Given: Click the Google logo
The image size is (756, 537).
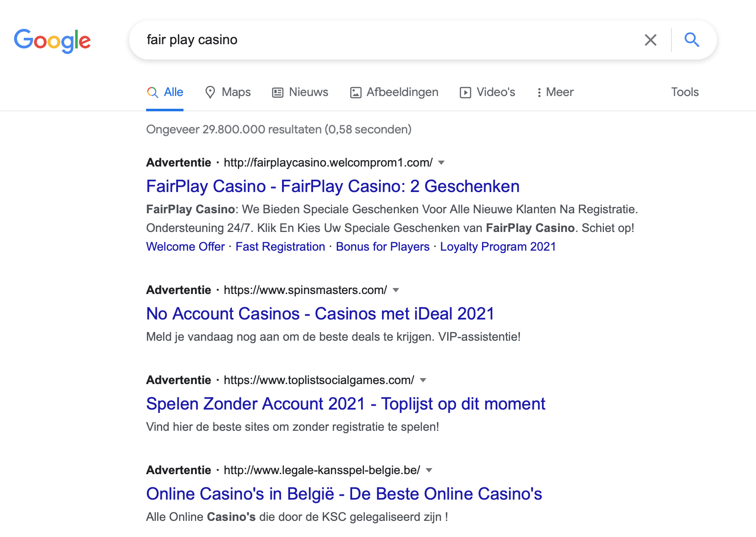Looking at the screenshot, I should 52,41.
